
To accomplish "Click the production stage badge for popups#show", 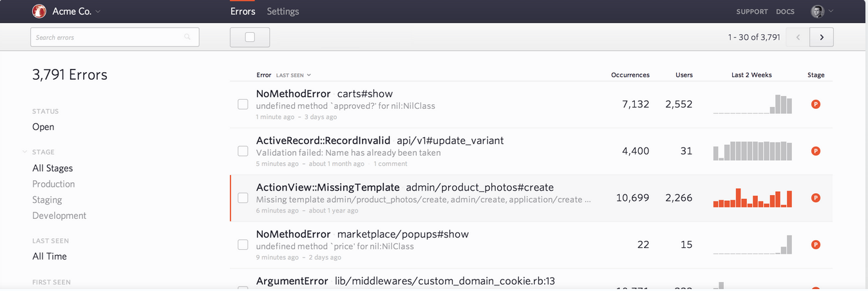I will click(x=816, y=245).
